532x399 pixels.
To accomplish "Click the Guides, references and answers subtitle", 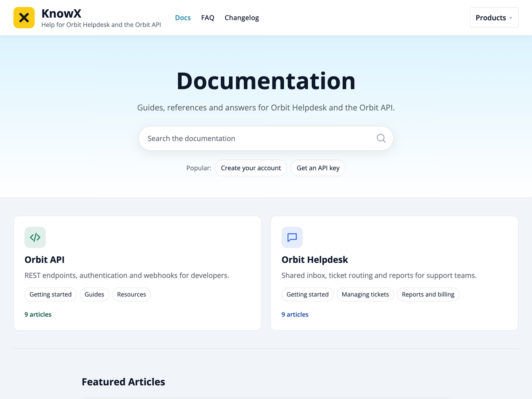I will tap(266, 107).
